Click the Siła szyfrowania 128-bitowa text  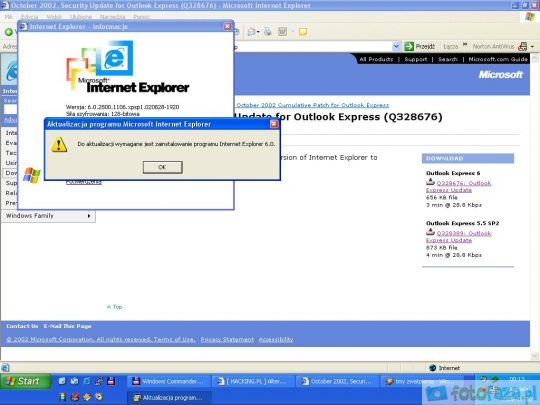coord(102,114)
